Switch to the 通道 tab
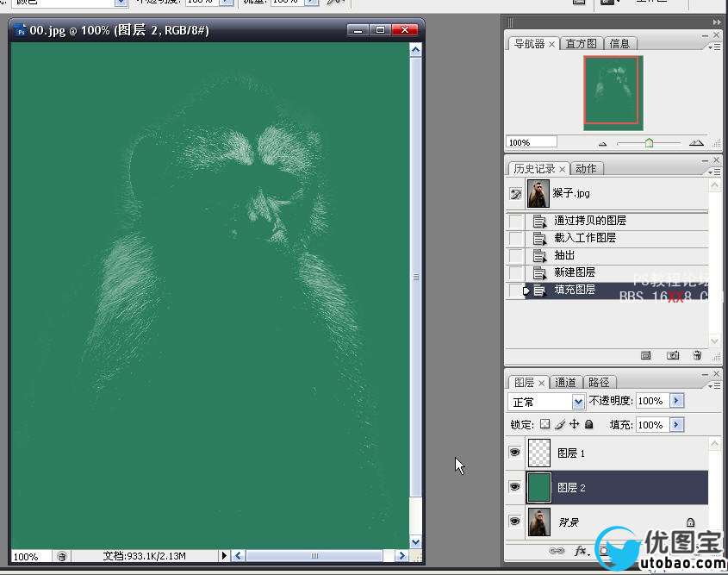Viewport: 728px width, 575px height. (x=565, y=382)
